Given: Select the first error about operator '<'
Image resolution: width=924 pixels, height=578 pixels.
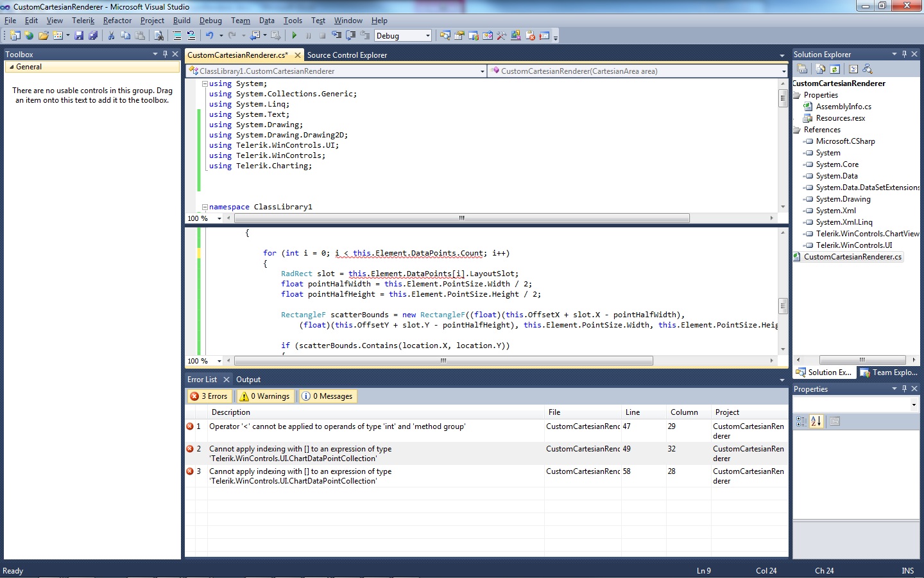Looking at the screenshot, I should click(337, 426).
